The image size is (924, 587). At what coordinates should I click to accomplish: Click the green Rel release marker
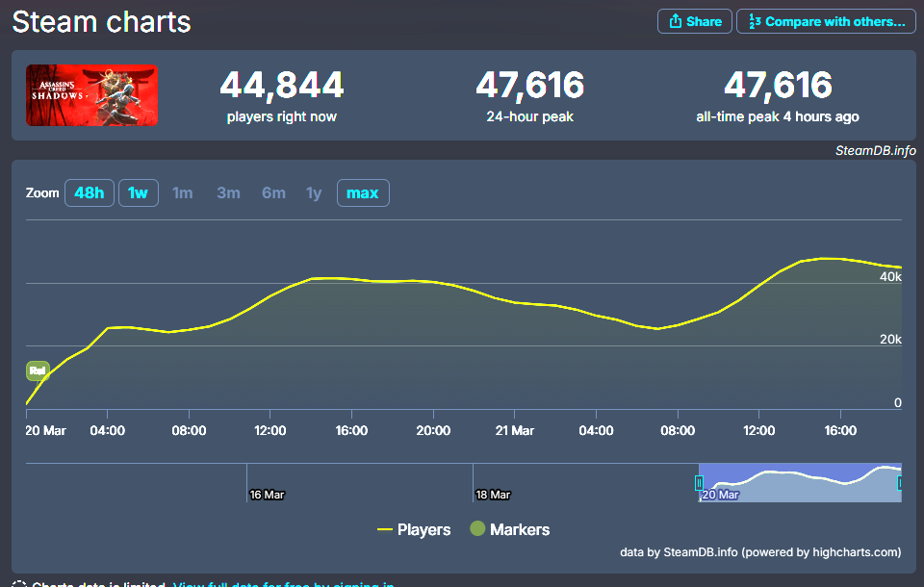tap(38, 370)
